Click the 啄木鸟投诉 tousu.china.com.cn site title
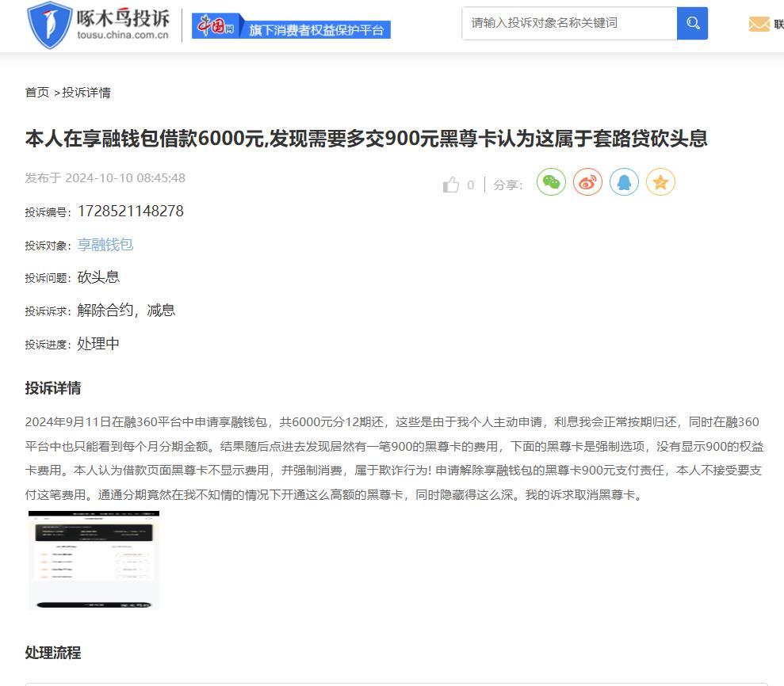Viewport: 784px width, 686px height. (x=123, y=24)
